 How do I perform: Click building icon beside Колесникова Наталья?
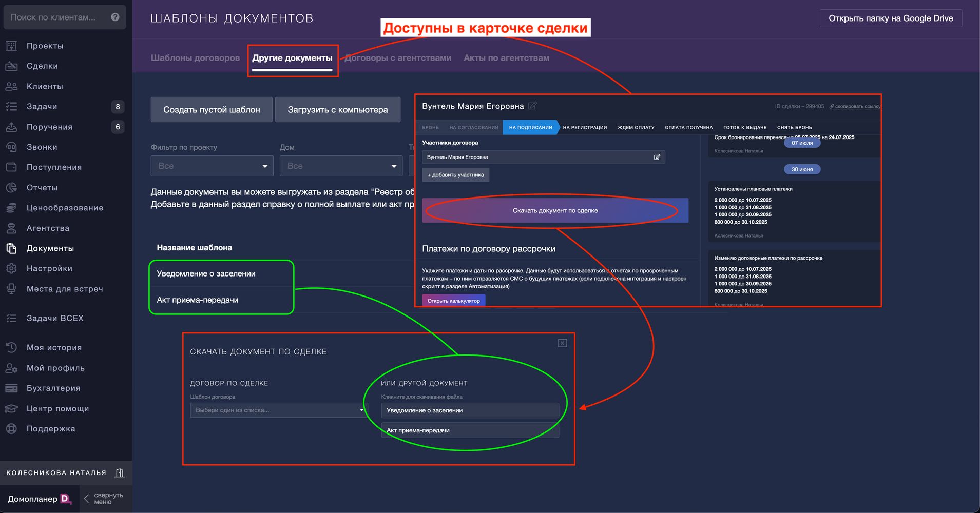click(x=120, y=473)
